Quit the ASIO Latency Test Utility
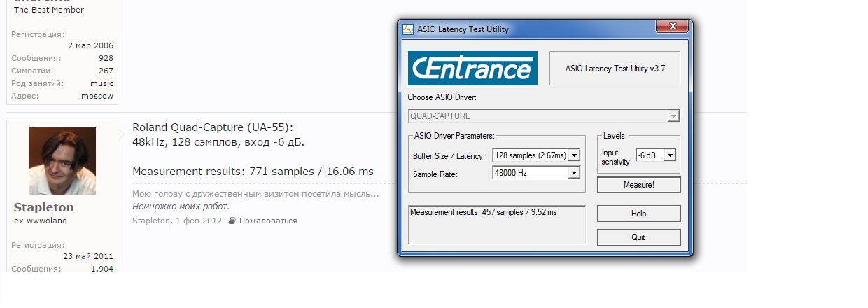868x308 pixels. tap(638, 237)
